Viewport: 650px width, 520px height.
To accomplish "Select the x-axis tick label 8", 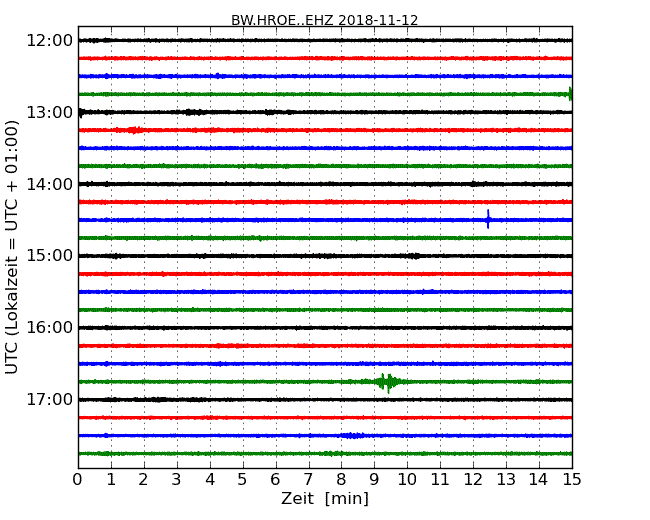I will [x=342, y=479].
